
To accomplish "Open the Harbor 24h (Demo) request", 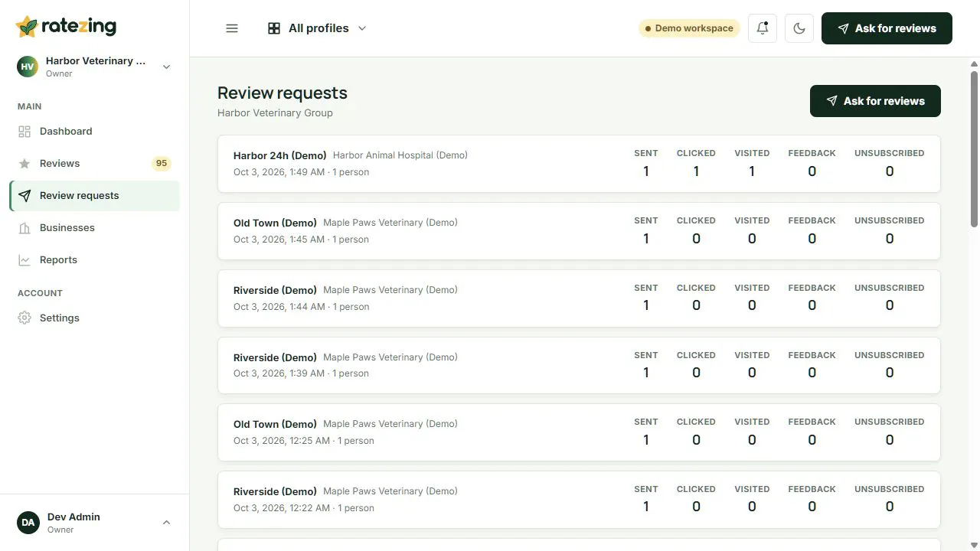I will point(579,164).
